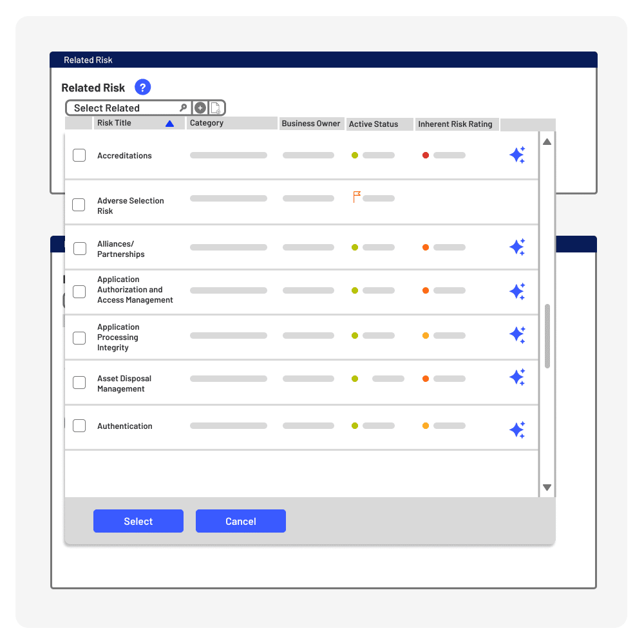Screen dimensions: 644x644
Task: Check the Asset Disposal Management checkbox
Action: coord(79,383)
